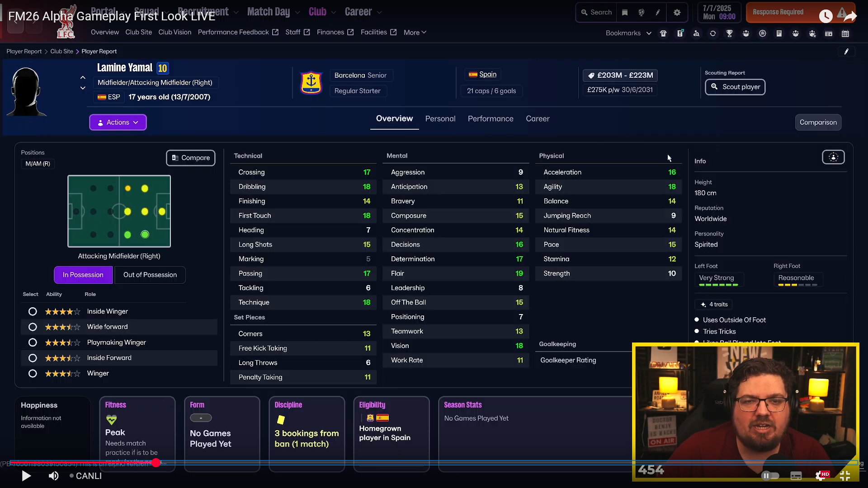Open the Personal tab
Viewport: 868px width, 488px height.
(x=440, y=119)
